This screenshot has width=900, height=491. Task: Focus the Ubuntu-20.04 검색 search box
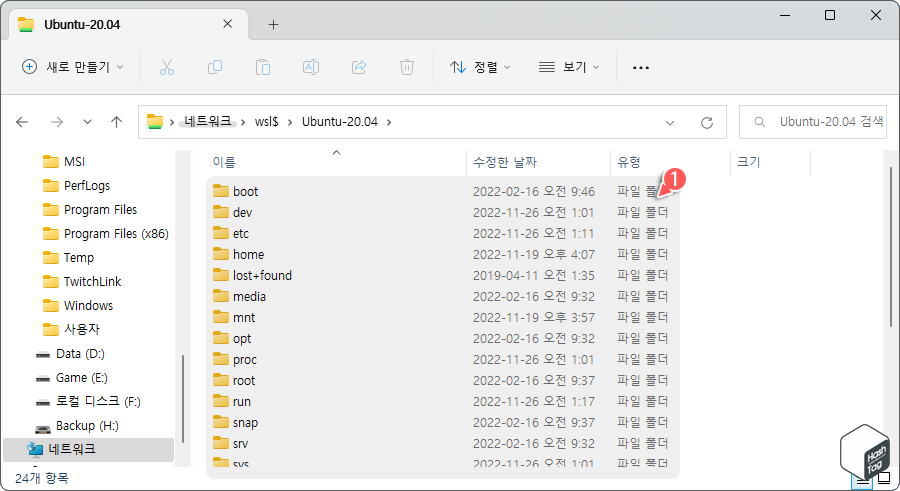[813, 122]
